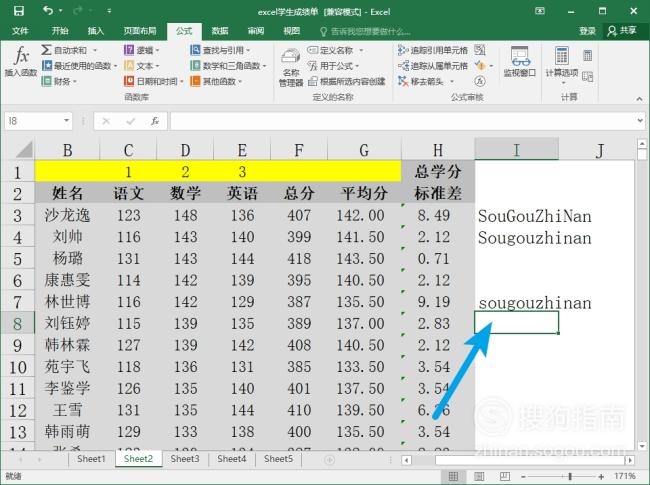
Task: Click the Evaluate Formula icon
Action: coord(480,81)
